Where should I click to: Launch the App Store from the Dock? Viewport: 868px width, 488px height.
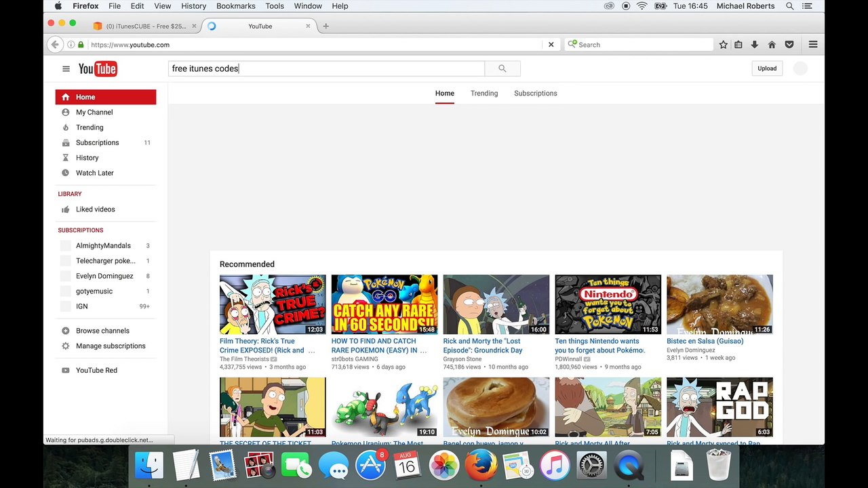pos(371,466)
